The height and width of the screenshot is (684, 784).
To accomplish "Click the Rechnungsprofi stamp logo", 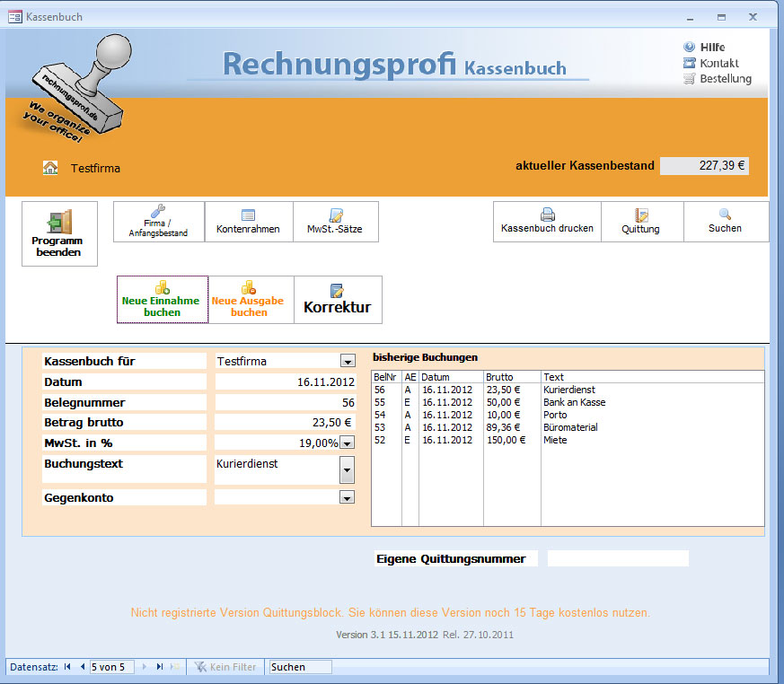I will (x=76, y=89).
